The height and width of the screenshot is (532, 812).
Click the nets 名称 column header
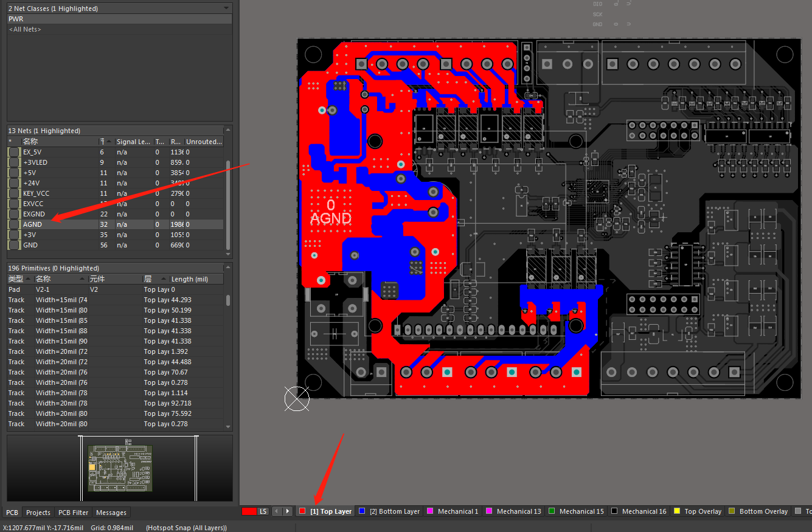(60, 142)
